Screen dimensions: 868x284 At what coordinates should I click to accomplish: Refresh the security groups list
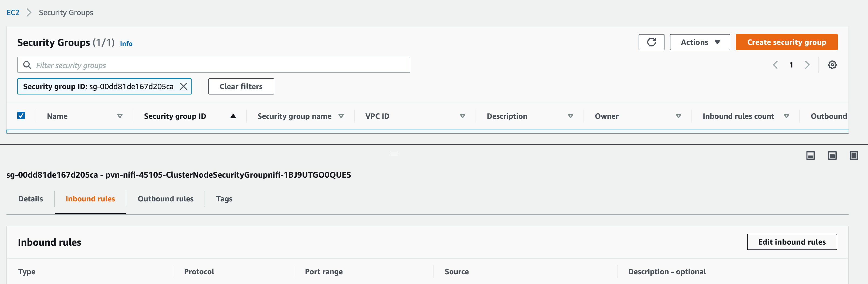coord(651,42)
